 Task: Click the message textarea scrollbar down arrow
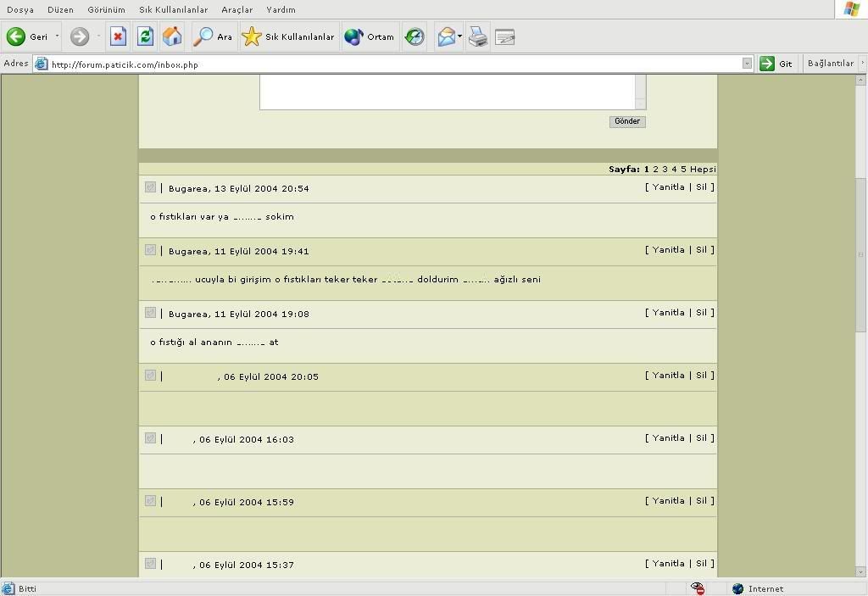641,103
